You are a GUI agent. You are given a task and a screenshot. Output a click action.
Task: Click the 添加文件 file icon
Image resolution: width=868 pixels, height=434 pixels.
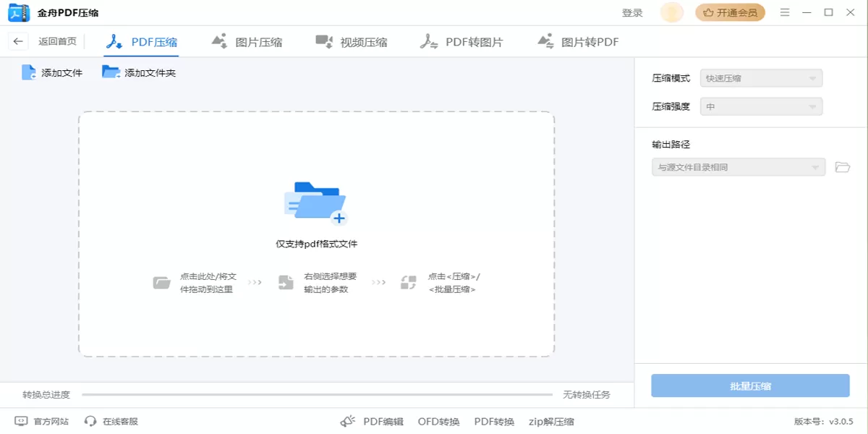[29, 72]
